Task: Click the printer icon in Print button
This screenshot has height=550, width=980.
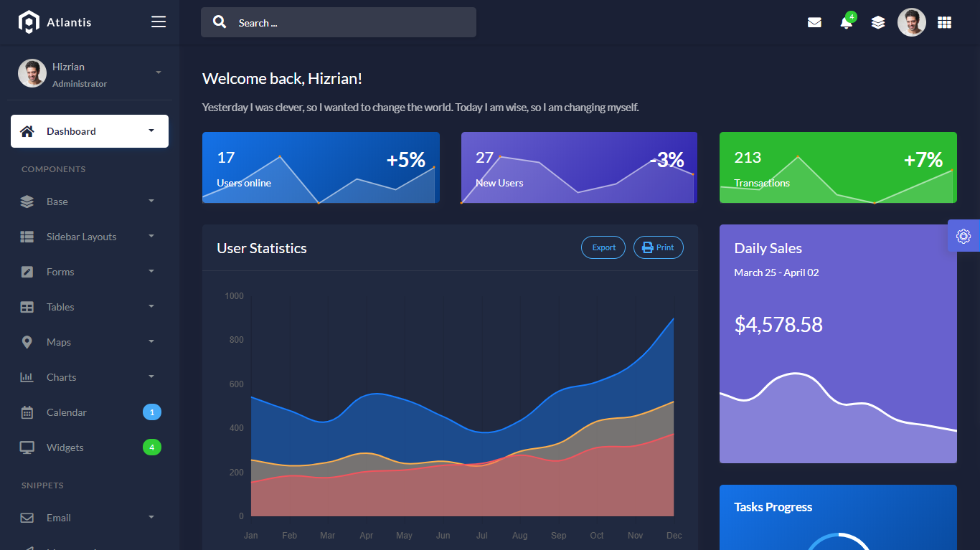Action: 648,247
